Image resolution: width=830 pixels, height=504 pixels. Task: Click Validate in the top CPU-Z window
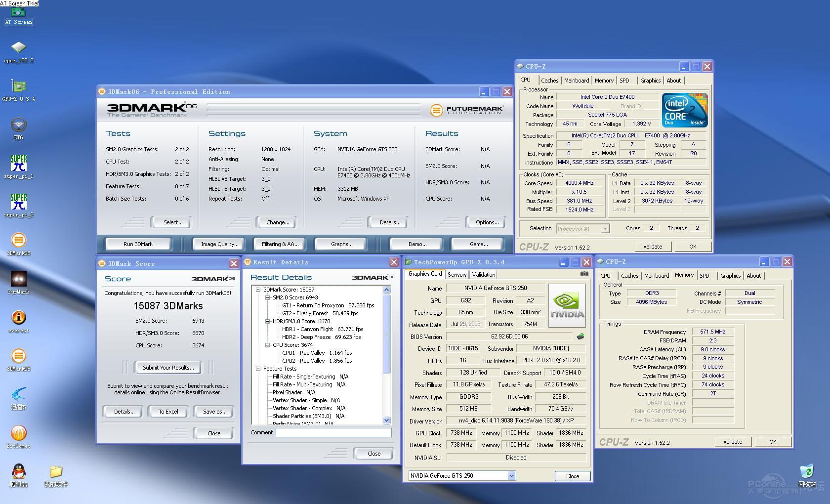click(653, 247)
